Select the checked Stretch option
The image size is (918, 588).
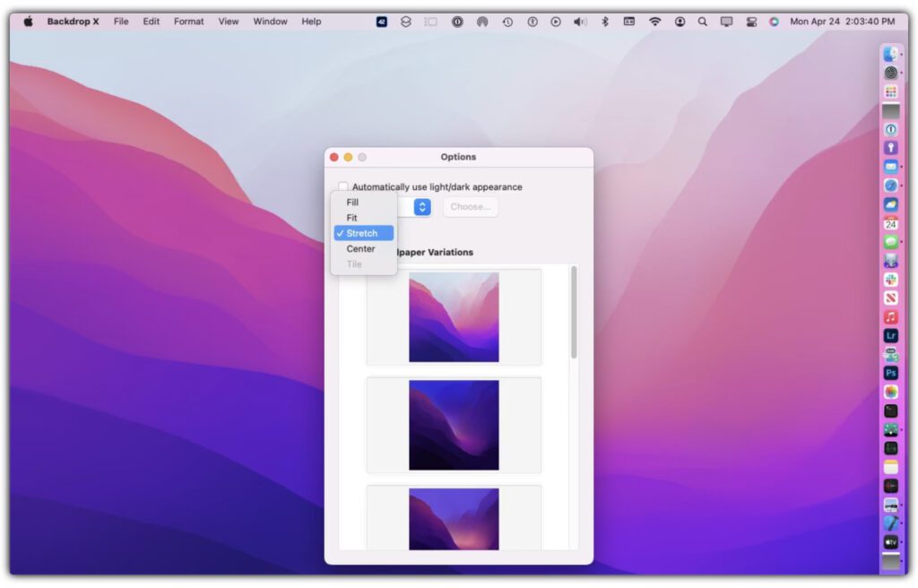tap(362, 233)
